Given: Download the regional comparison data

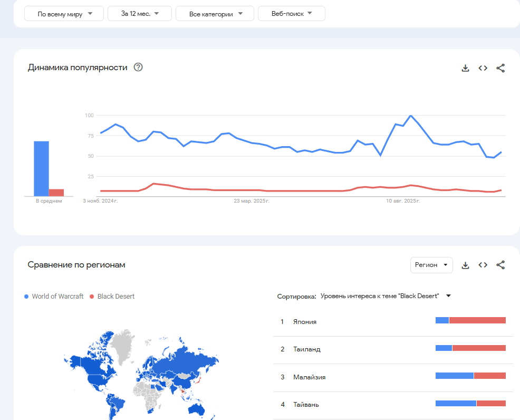Looking at the screenshot, I should [465, 265].
